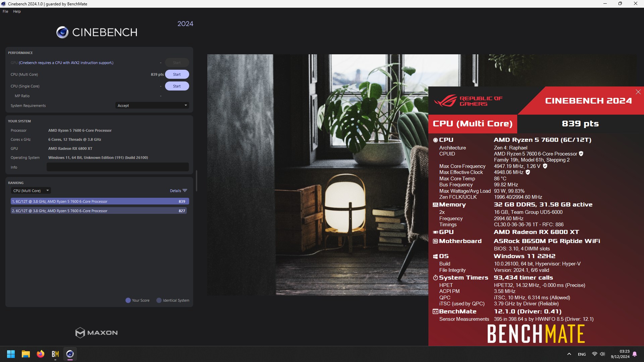Start the CPU Single Core benchmark
Screen dimensions: 644x362
(x=177, y=86)
